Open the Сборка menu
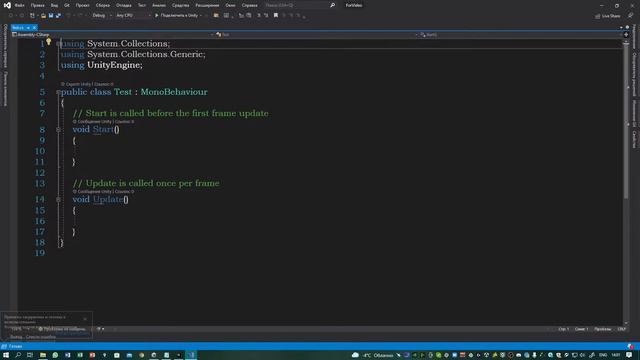640x360 pixels. [103, 5]
